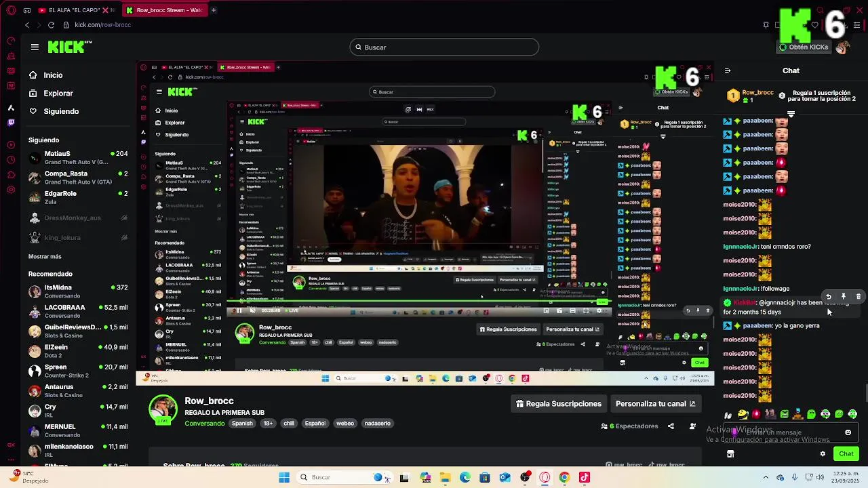This screenshot has height=488, width=868.
Task: Click the user icon right of share
Action: click(x=692, y=426)
